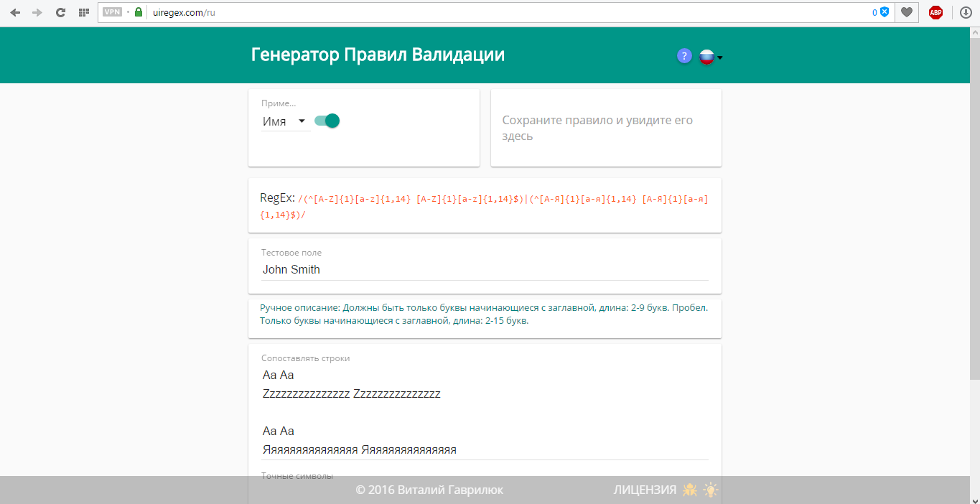
Task: Go back with the browser back arrow
Action: 15,12
